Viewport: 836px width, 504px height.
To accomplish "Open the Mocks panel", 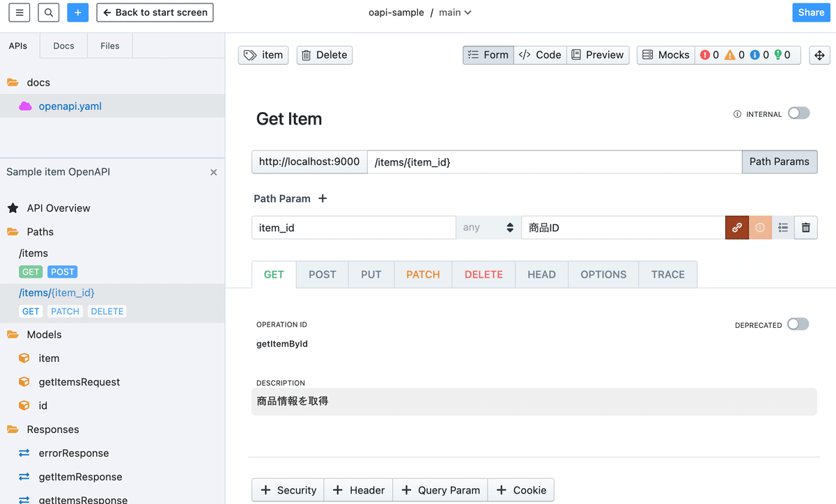I will [x=665, y=54].
